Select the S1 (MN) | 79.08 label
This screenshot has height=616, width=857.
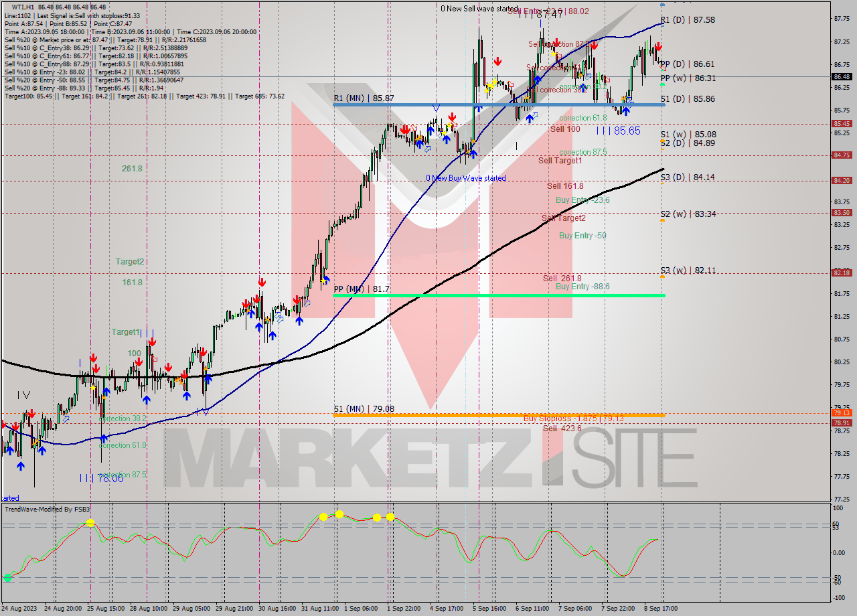364,408
